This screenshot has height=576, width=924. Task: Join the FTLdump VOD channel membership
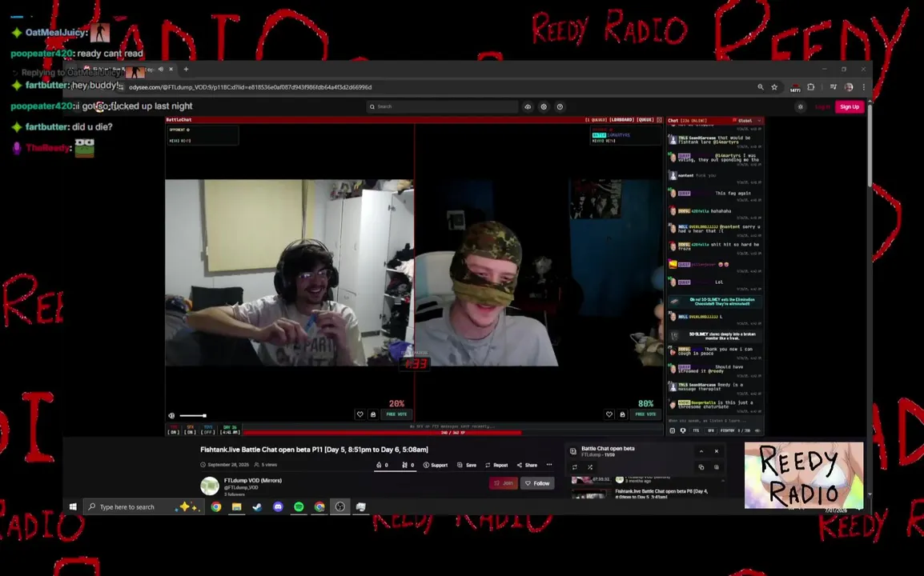504,483
